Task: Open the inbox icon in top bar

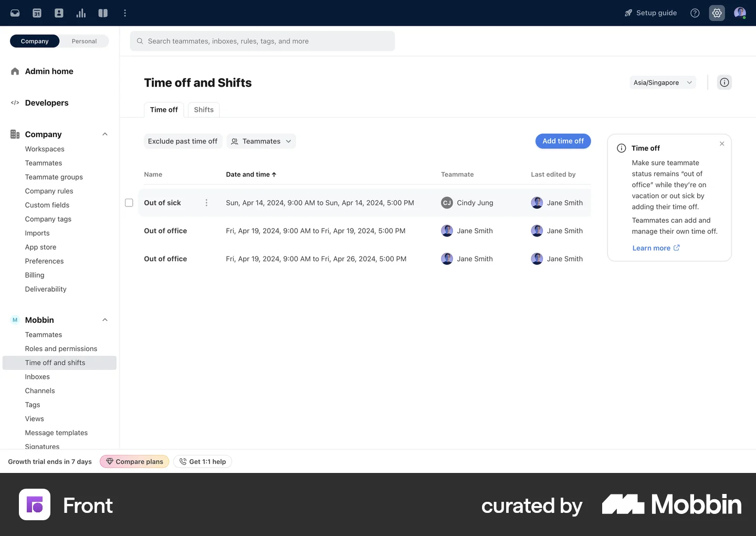Action: (15, 13)
